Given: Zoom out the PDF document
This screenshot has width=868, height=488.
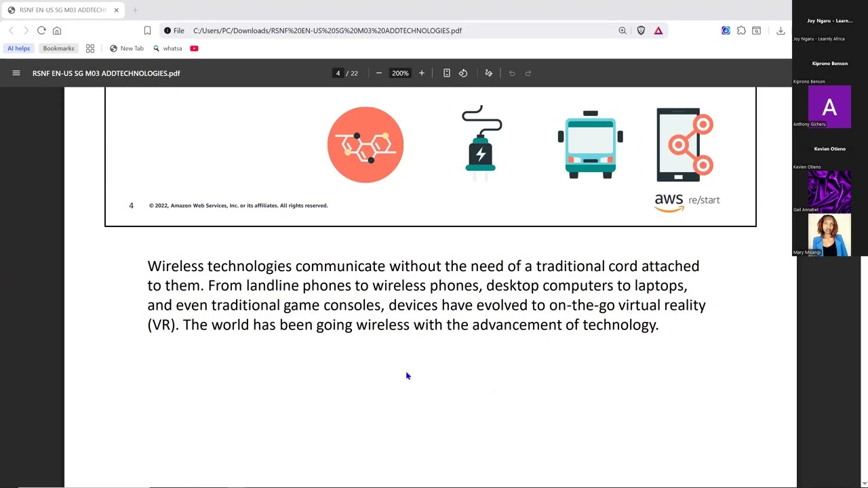Looking at the screenshot, I should click(378, 73).
